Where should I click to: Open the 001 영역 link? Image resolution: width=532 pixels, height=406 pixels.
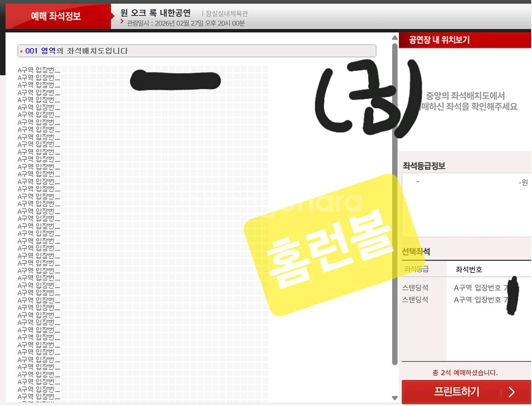41,51
